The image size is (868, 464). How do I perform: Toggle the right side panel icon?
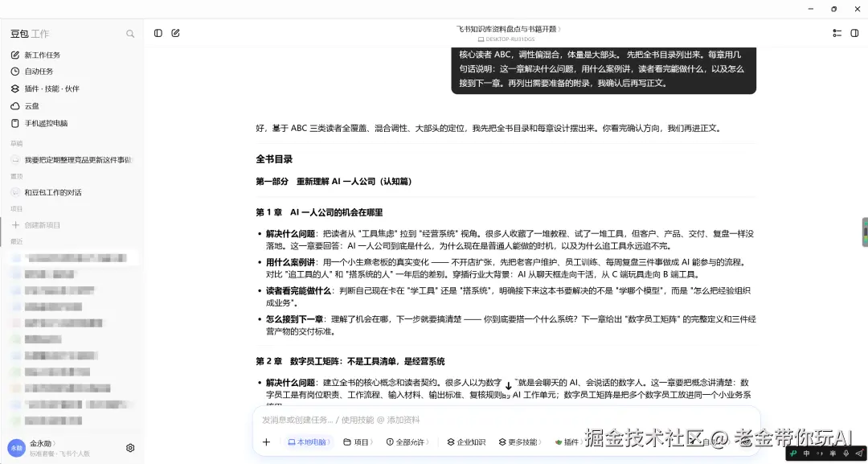[x=854, y=33]
